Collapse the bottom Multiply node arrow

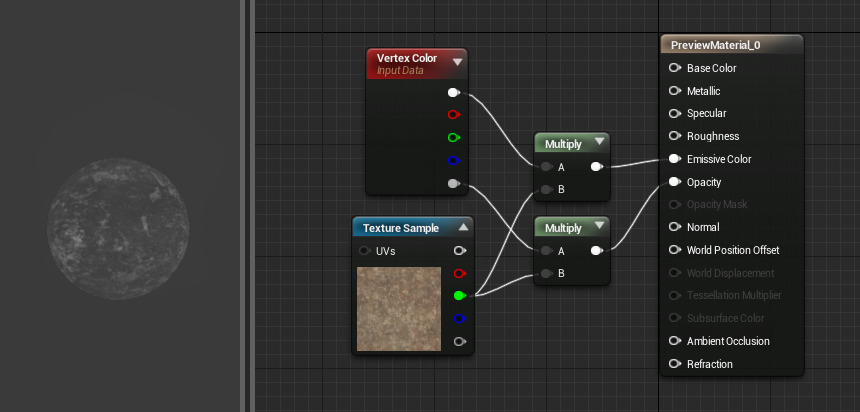point(599,227)
